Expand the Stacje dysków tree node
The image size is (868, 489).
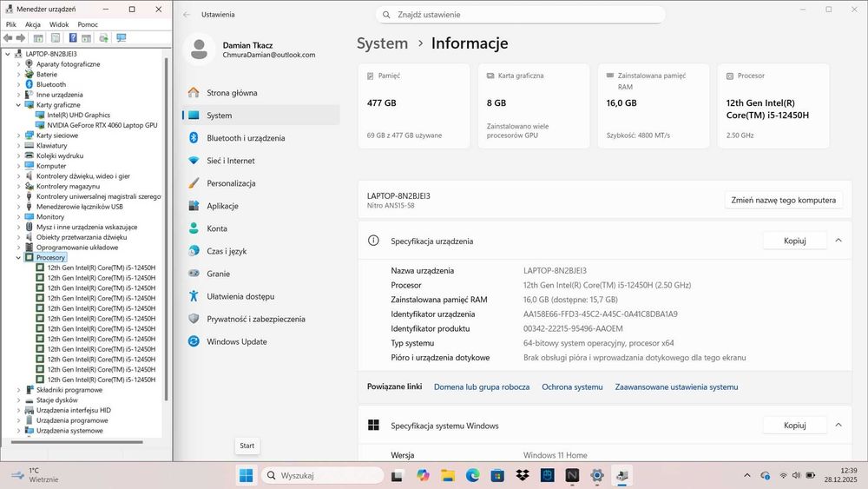click(x=18, y=400)
